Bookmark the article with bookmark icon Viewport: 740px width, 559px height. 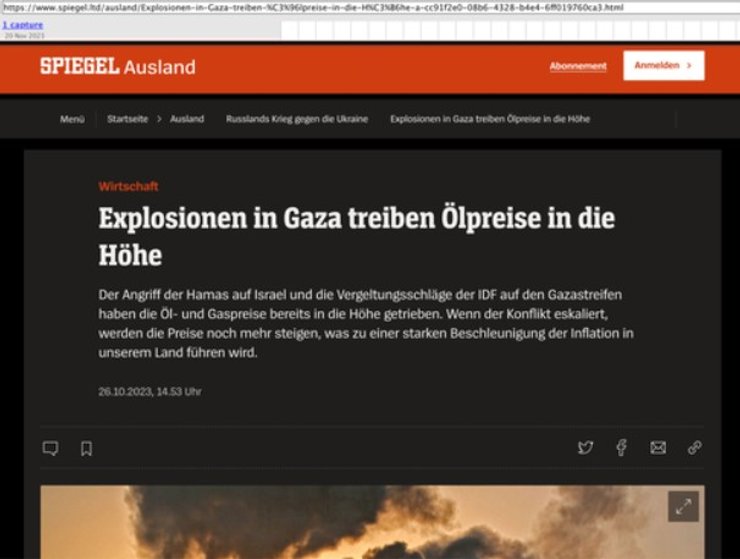point(86,448)
